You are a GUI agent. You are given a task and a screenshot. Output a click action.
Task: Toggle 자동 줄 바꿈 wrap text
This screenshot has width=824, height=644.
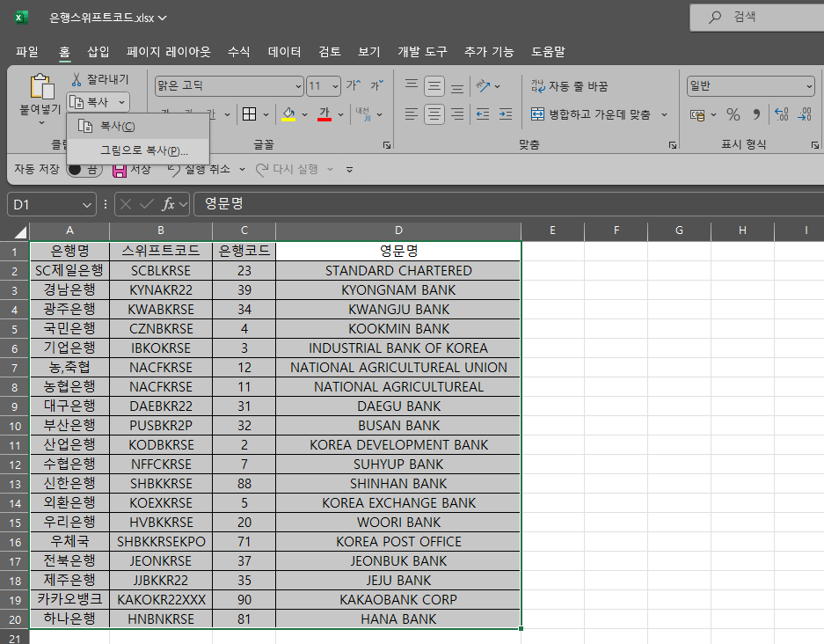coord(569,85)
